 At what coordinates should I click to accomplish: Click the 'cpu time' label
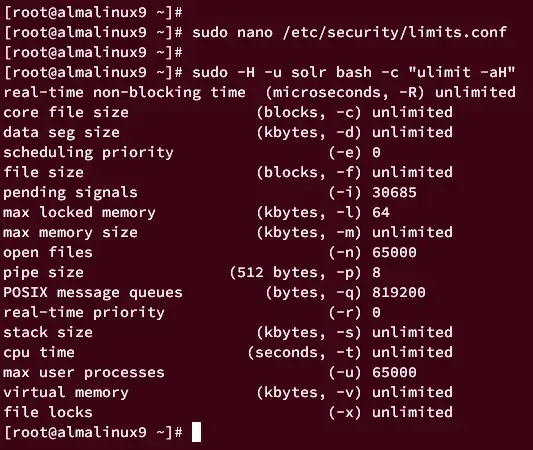click(39, 352)
